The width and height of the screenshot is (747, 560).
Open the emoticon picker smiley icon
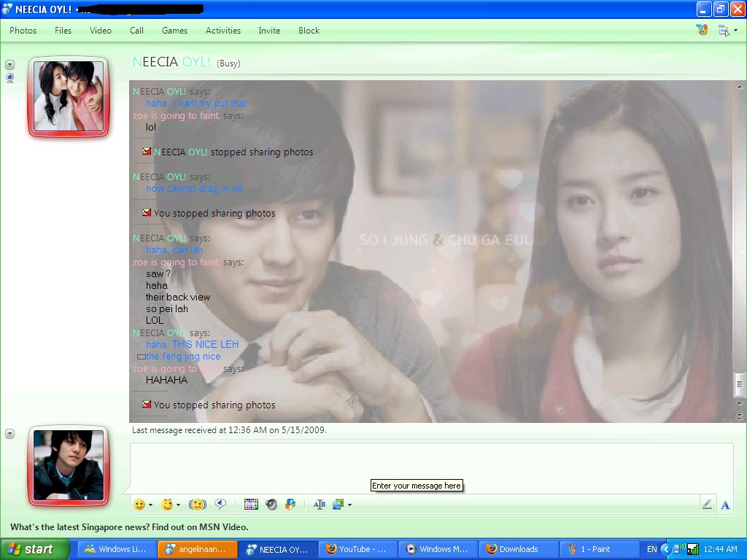click(x=139, y=505)
